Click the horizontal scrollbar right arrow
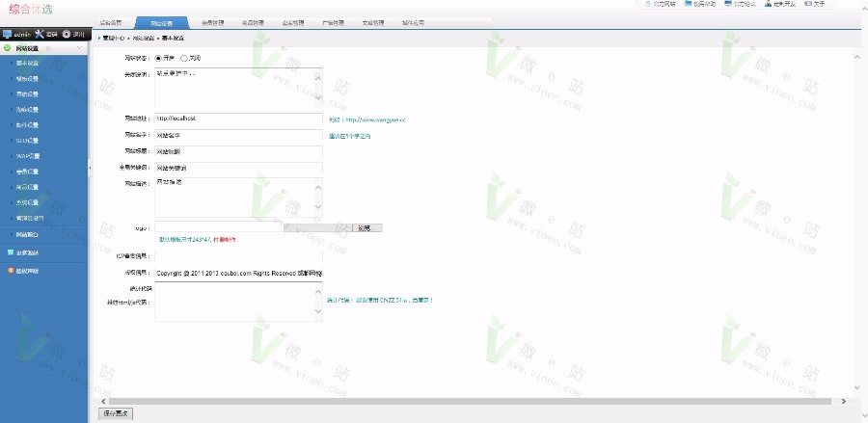868x423 pixels. pyautogui.click(x=843, y=401)
